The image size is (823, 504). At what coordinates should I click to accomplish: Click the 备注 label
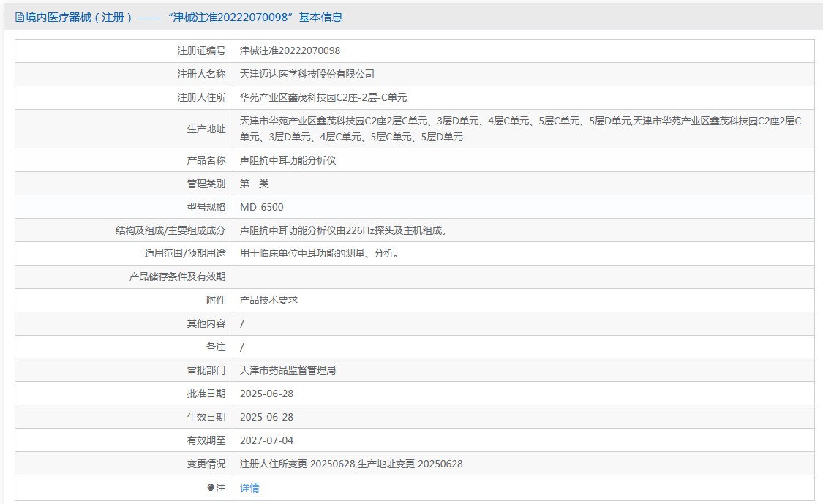pos(216,347)
